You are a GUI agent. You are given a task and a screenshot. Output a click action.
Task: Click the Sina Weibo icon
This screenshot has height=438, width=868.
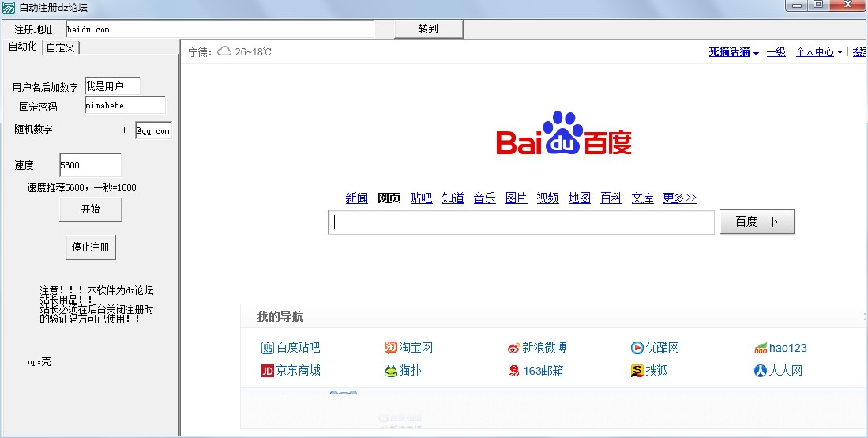coord(513,348)
